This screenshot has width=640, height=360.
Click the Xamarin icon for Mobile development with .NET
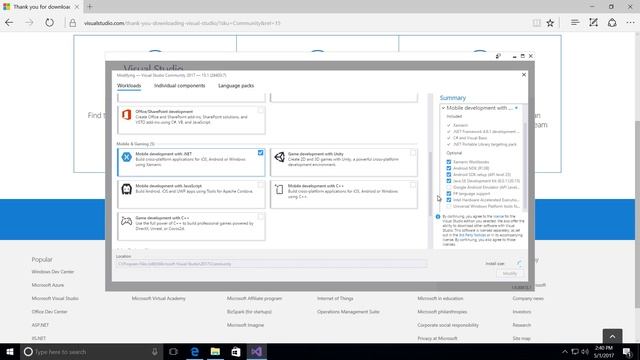click(127, 157)
